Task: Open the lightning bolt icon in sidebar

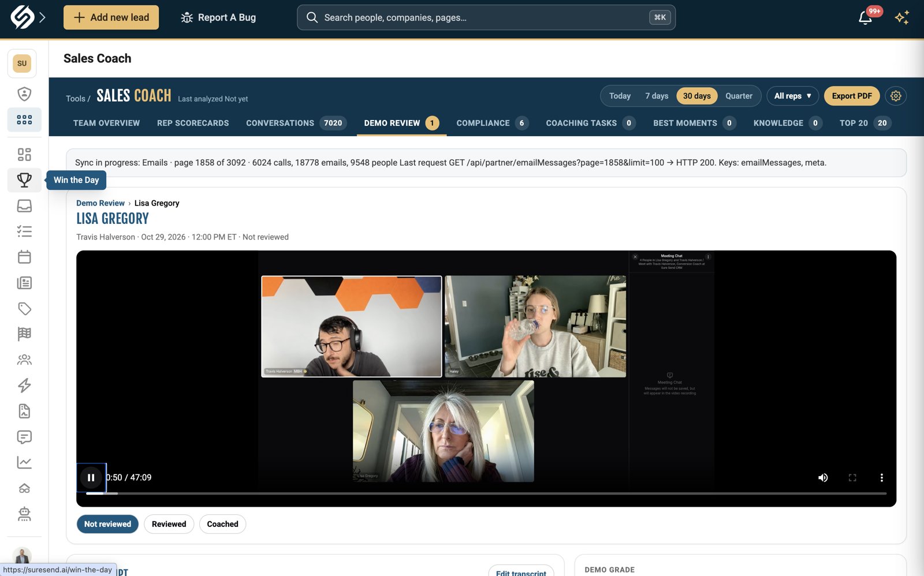Action: point(24,385)
